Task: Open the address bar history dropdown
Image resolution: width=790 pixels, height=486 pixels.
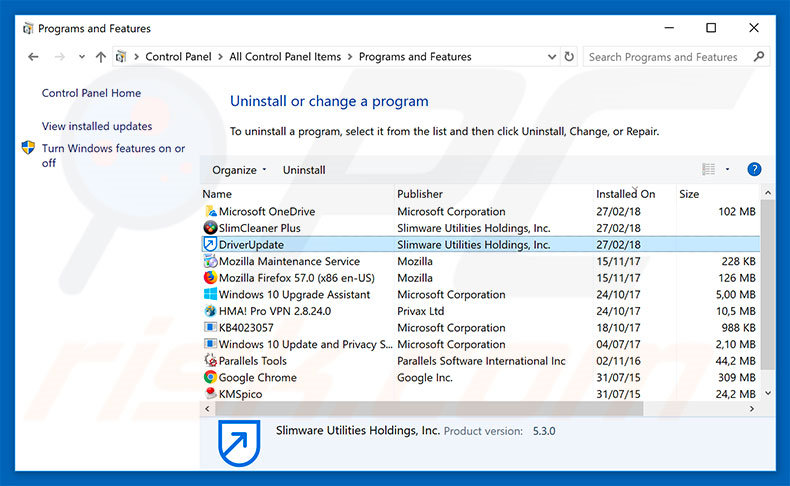Action: [549, 57]
